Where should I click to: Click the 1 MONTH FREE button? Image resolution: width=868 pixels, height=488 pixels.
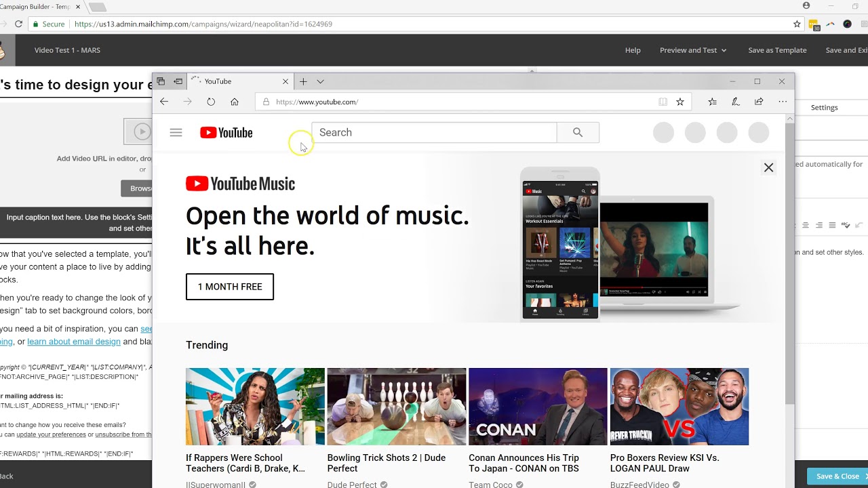[x=230, y=287]
